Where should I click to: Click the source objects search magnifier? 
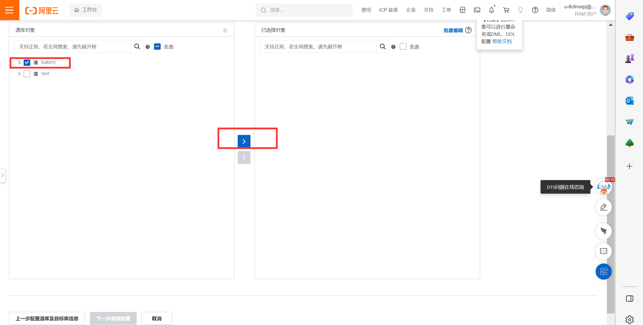click(137, 47)
